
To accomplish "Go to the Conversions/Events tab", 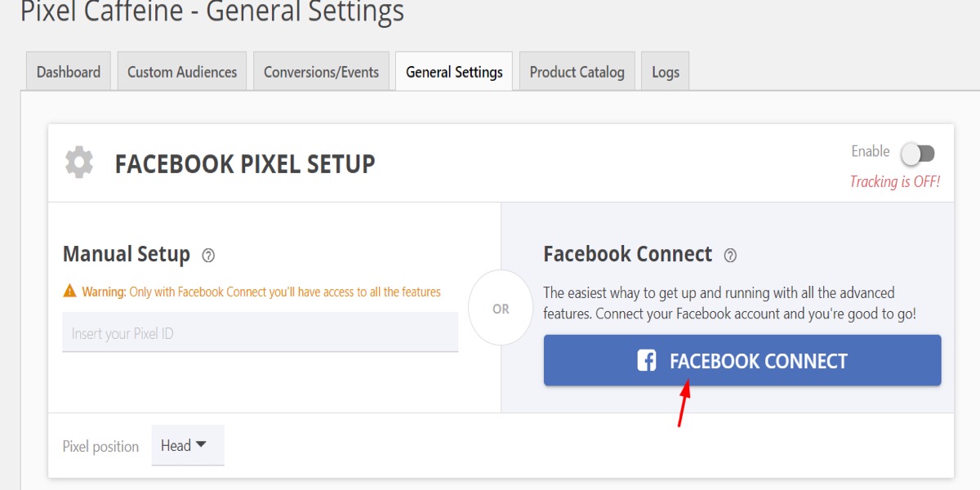I will [x=321, y=72].
